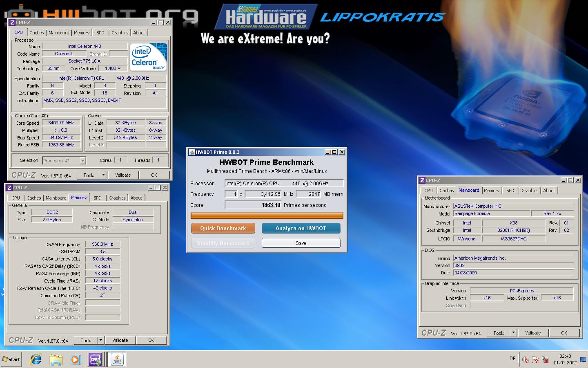Click Save in HWBOT Prime

coord(301,243)
